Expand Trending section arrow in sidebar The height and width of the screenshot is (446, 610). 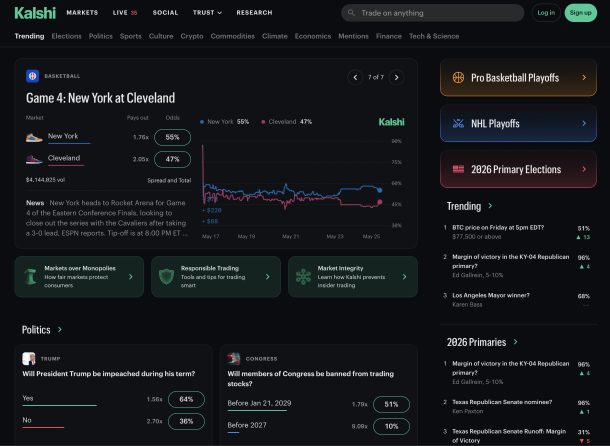[490, 205]
